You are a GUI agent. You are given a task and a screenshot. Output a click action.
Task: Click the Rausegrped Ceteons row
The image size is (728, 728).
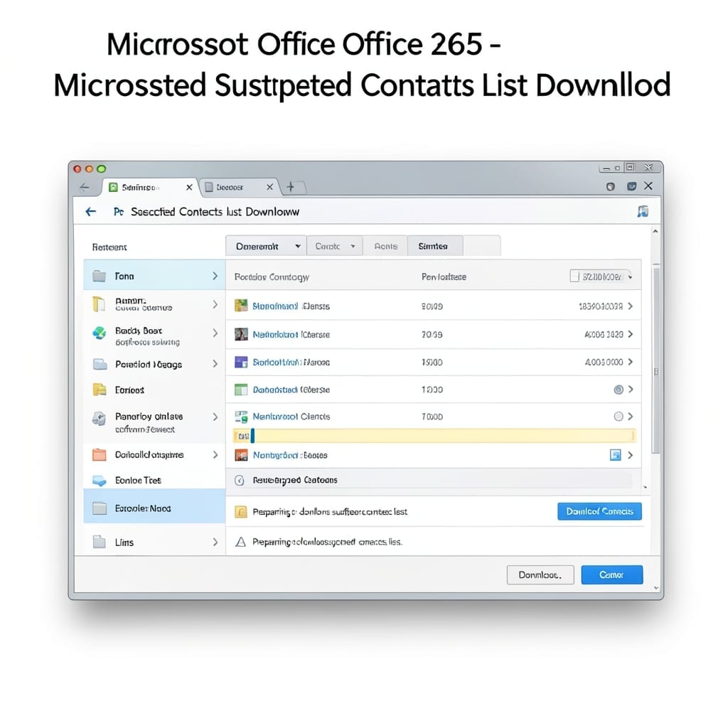coord(433,480)
